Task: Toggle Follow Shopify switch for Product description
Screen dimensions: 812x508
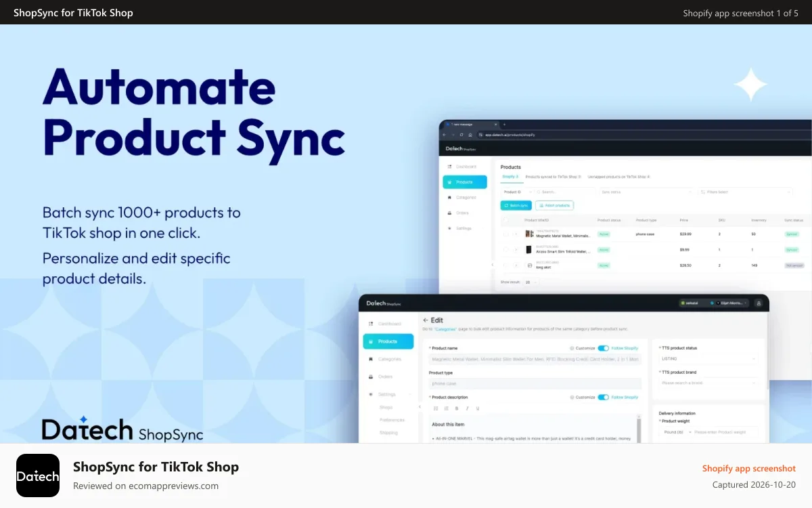Action: coord(604,397)
